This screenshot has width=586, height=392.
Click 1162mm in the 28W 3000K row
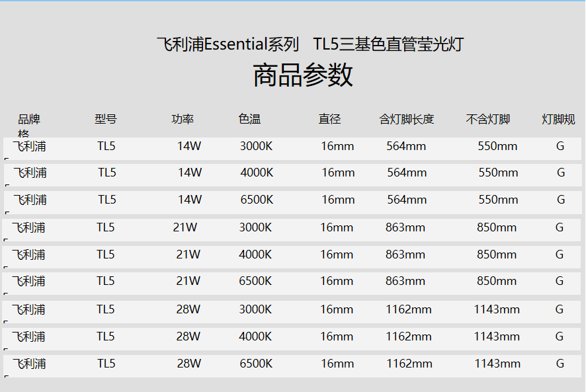click(409, 309)
